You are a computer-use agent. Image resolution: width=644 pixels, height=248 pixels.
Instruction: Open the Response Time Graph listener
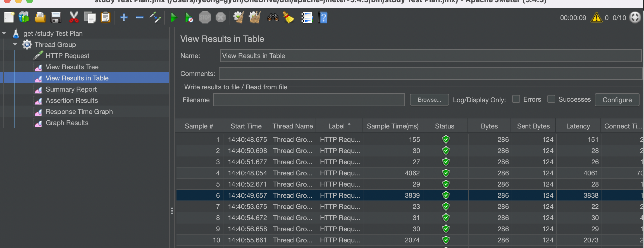[x=79, y=112]
